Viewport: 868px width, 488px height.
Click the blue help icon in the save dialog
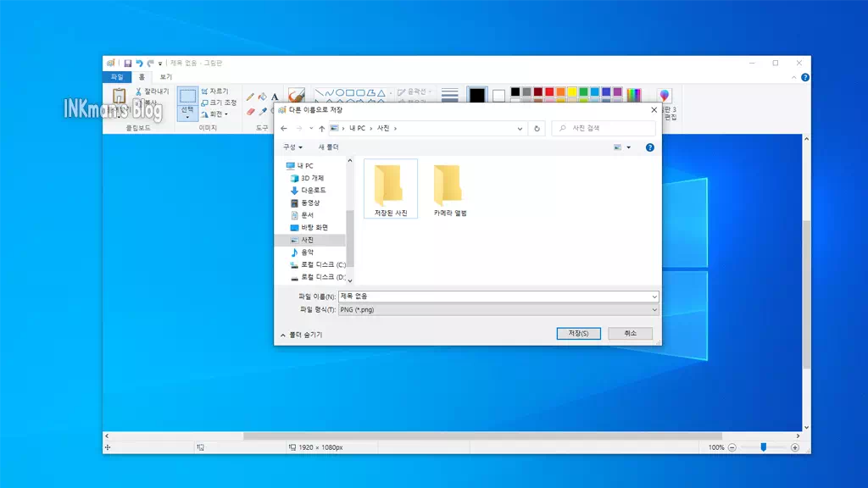pyautogui.click(x=650, y=147)
